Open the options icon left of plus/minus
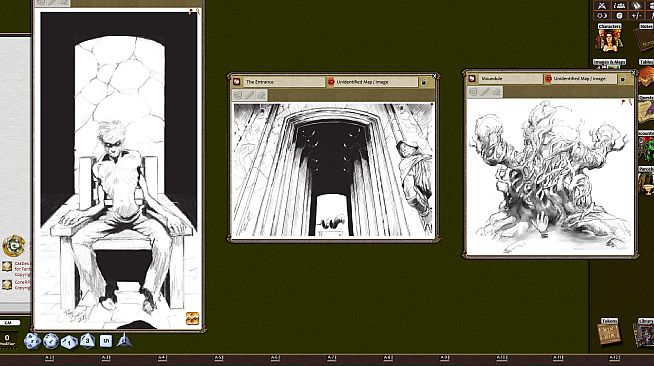Screen dimensions: 654x366 point(619,15)
